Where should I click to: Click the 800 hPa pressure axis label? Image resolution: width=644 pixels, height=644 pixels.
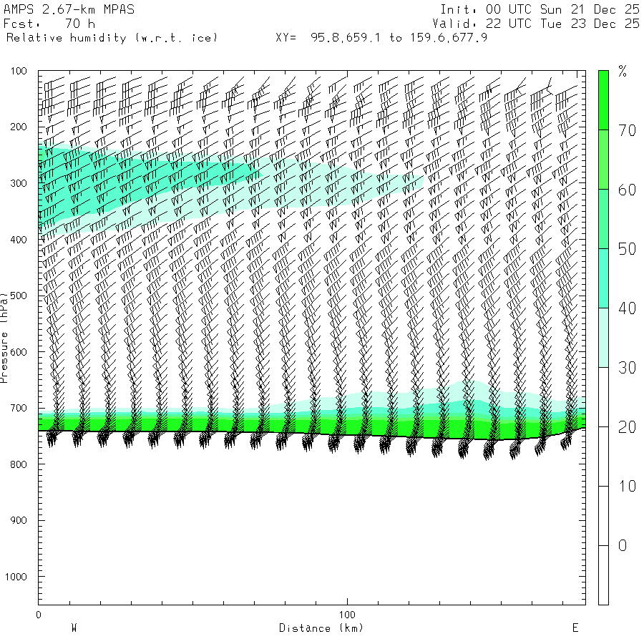click(x=19, y=464)
